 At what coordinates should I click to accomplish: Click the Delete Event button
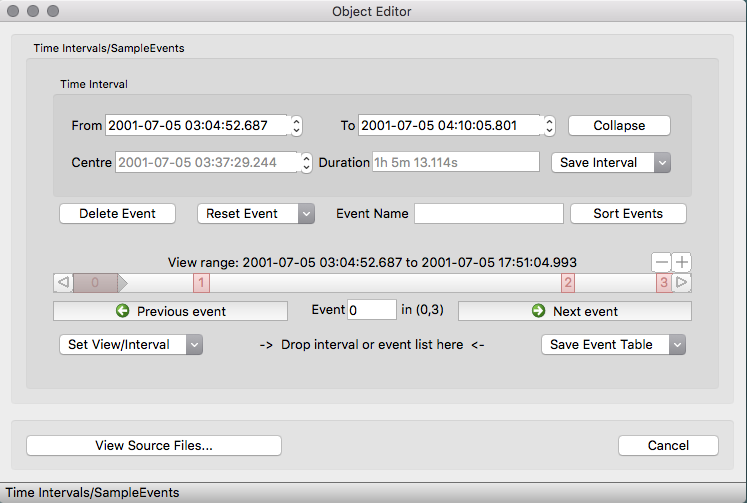117,213
